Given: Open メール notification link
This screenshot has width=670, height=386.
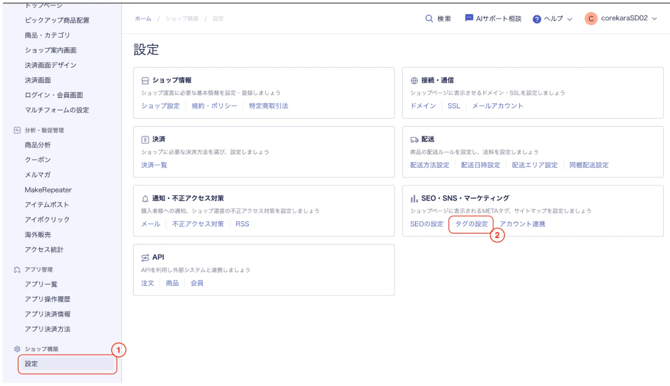Looking at the screenshot, I should point(150,224).
